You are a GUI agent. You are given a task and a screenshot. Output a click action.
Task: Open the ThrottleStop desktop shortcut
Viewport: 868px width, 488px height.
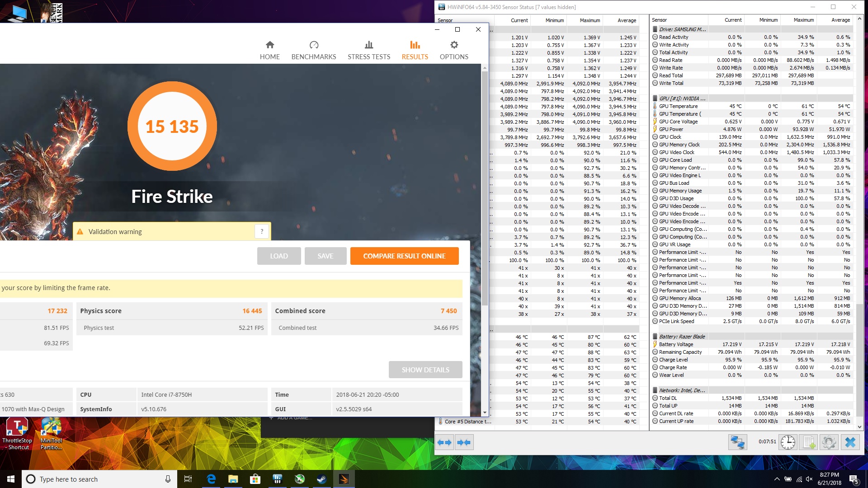pos(17,434)
